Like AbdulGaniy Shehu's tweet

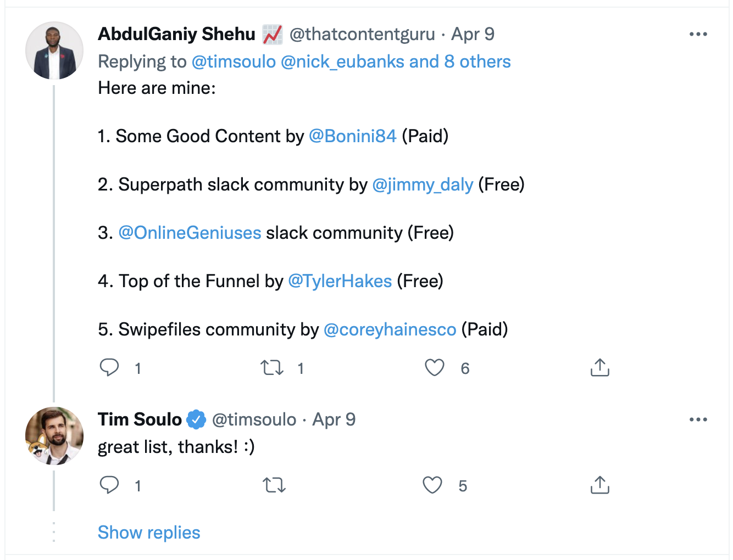(434, 367)
